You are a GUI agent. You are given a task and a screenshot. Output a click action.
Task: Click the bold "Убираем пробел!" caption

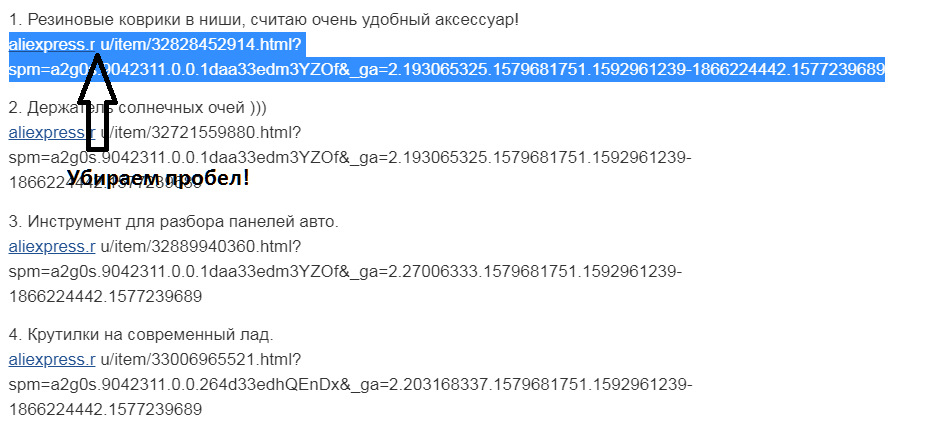pos(158,179)
